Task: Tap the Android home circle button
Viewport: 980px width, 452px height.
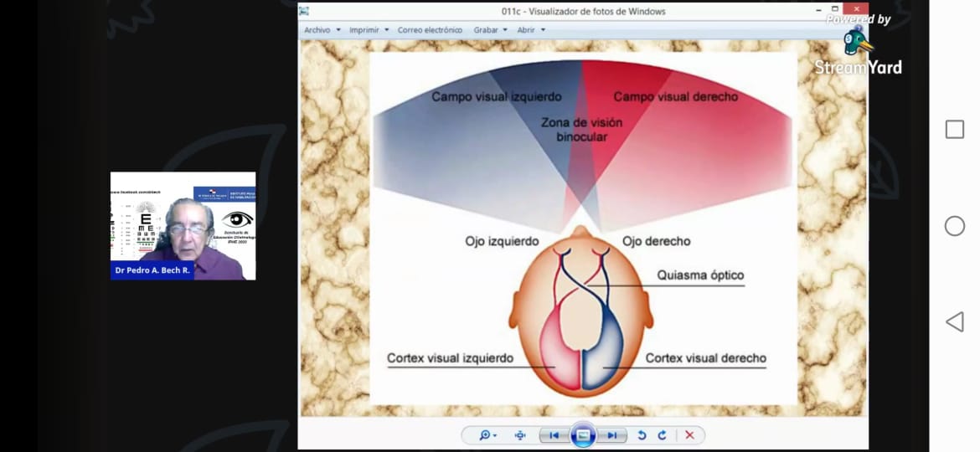Action: [x=954, y=226]
